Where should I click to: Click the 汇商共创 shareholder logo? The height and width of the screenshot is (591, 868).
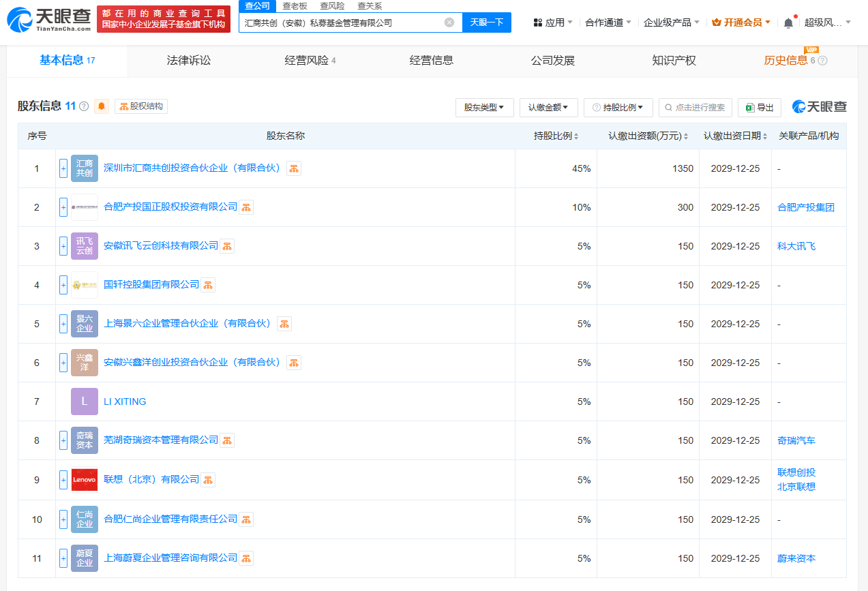(x=85, y=168)
